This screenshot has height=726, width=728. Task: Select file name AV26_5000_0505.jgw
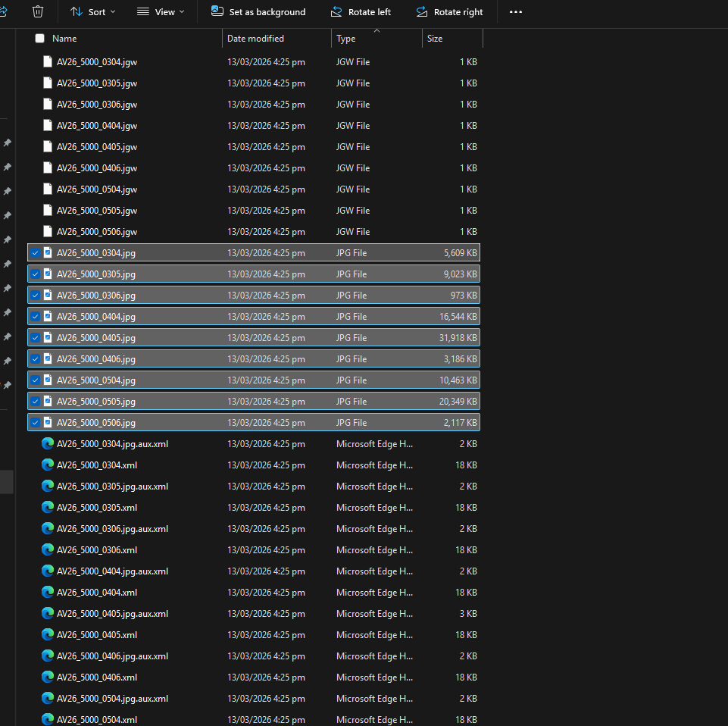click(x=97, y=211)
